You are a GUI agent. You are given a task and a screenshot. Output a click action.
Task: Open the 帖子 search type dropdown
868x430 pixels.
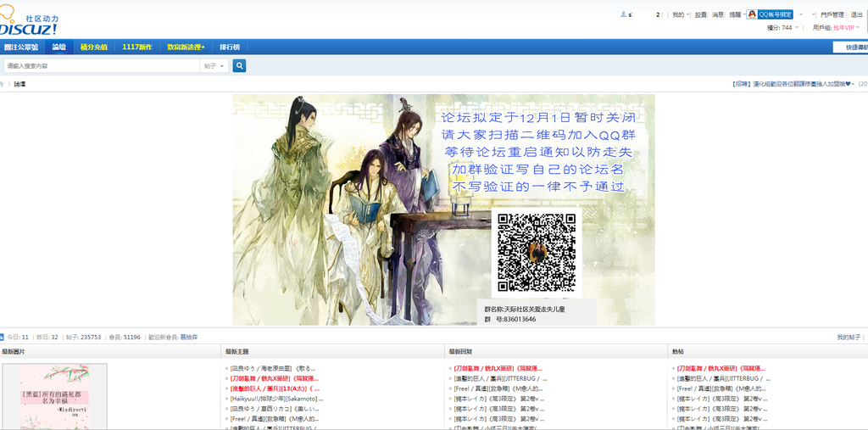pos(214,66)
